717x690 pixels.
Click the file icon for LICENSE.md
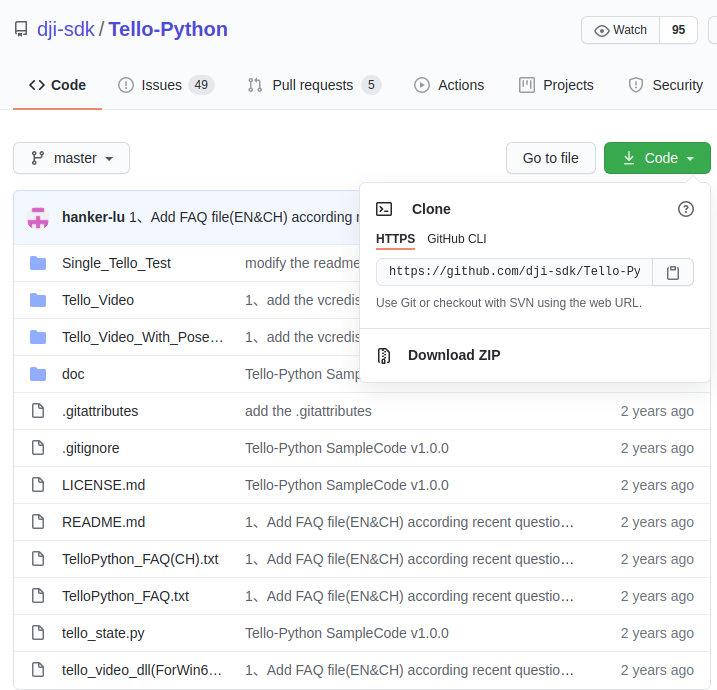pyautogui.click(x=38, y=485)
